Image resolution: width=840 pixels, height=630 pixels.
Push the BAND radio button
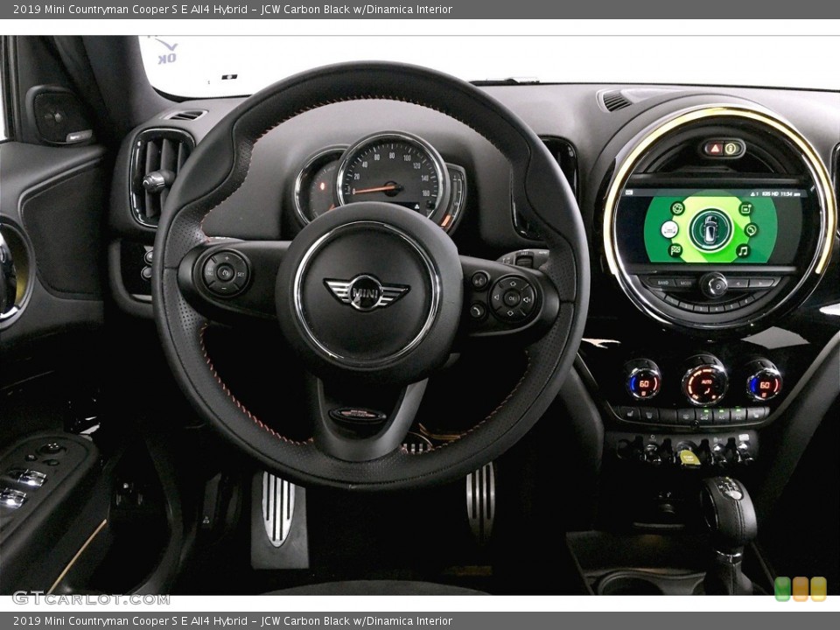click(662, 283)
